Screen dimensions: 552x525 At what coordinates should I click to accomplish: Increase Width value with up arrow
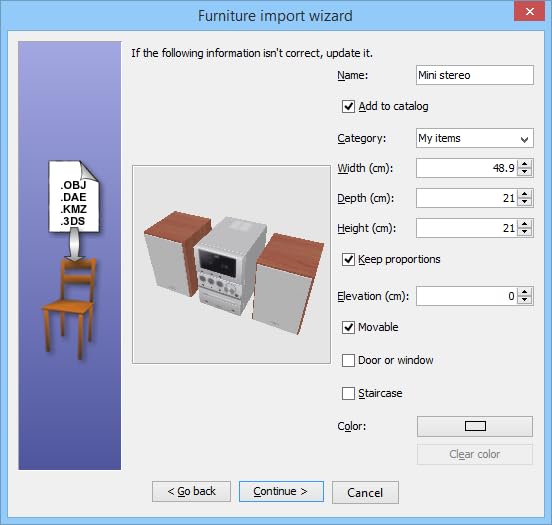525,164
